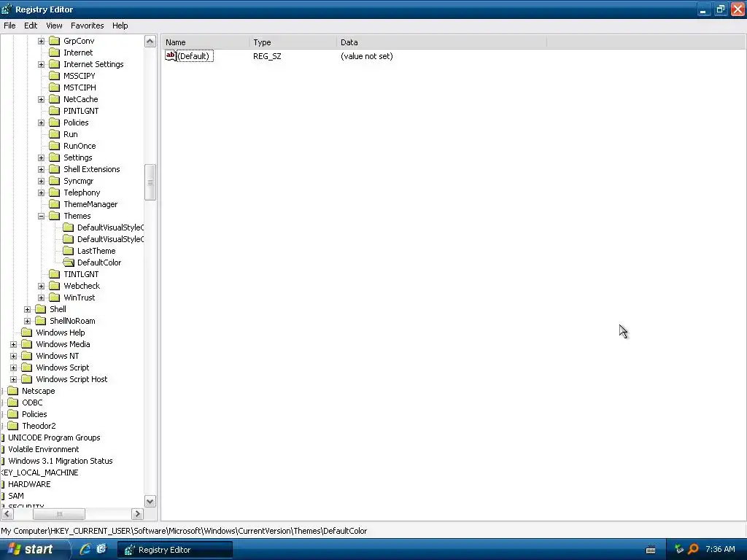Image resolution: width=747 pixels, height=560 pixels.
Task: Expand the Syncmgr key
Action: pos(41,182)
